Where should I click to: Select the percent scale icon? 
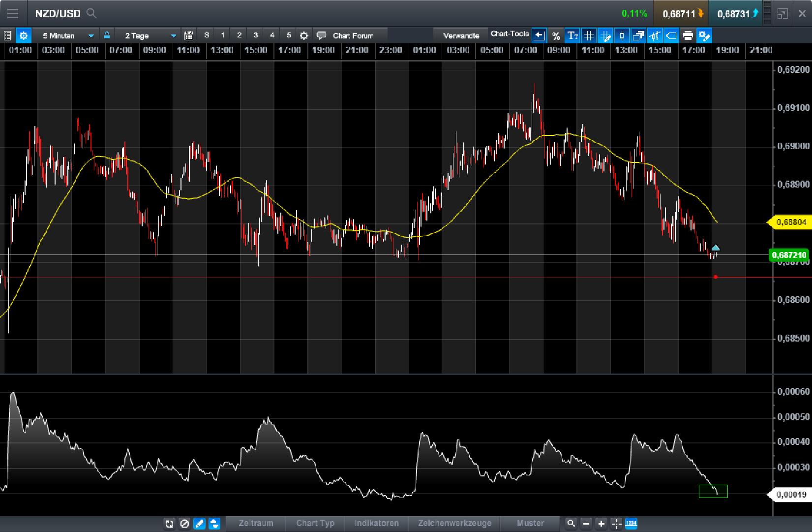point(556,35)
